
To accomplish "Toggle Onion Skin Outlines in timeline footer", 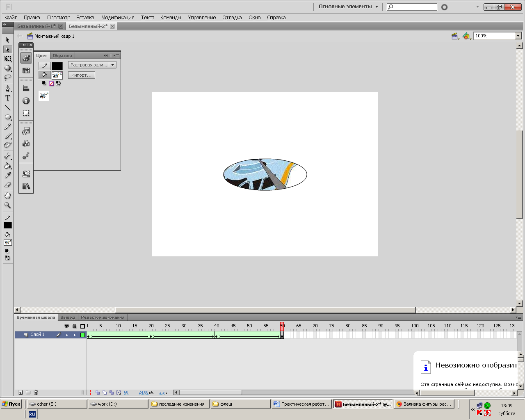I will (105, 393).
